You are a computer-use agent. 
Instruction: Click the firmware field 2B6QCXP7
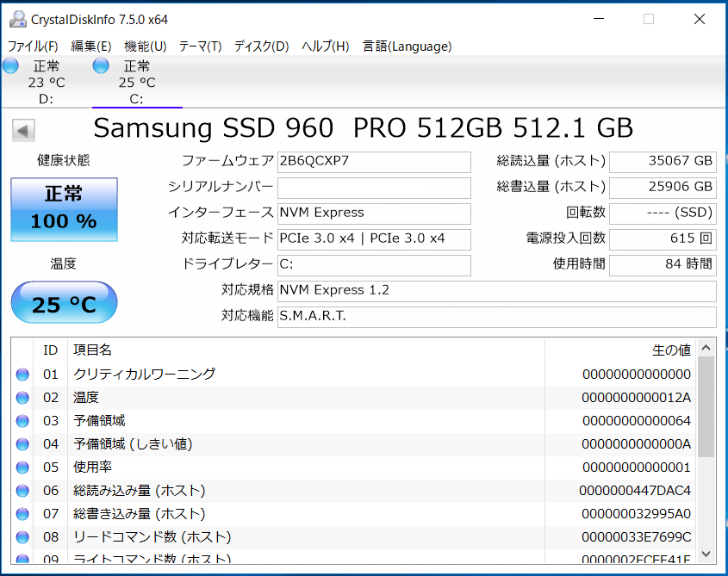(374, 162)
